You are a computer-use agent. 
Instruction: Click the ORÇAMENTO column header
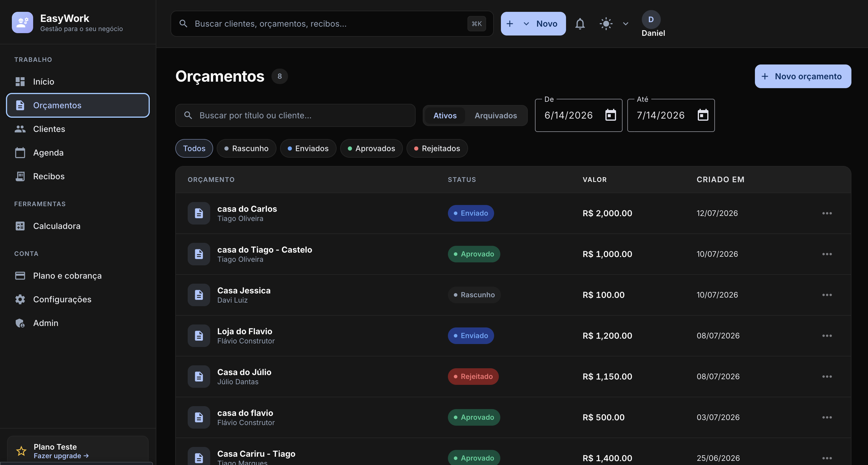tap(211, 180)
